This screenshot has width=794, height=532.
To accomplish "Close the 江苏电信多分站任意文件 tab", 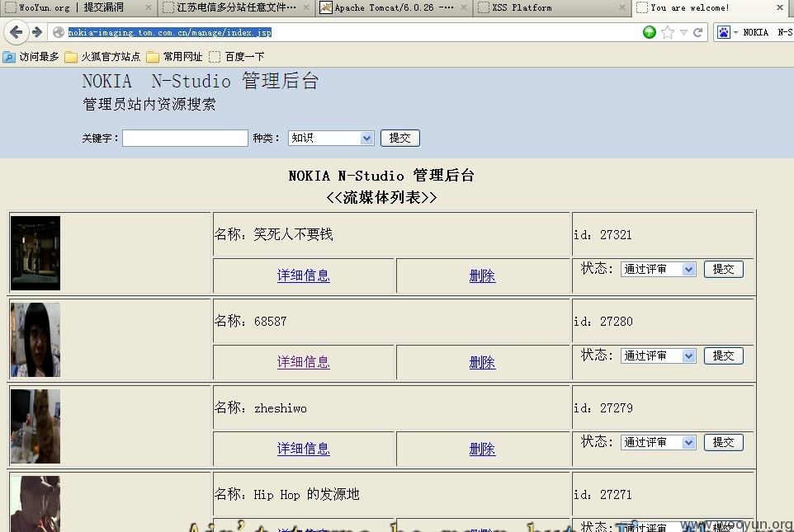I will [306, 7].
